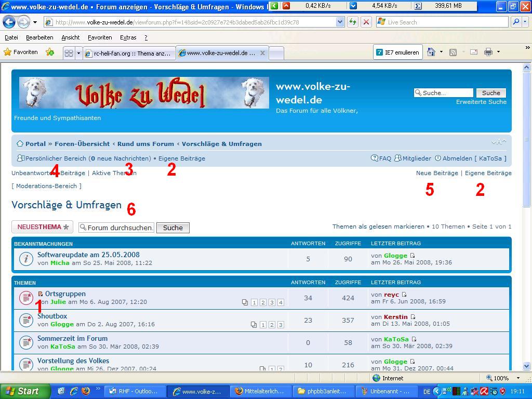
Task: Switch to RHF - Outlook taskbar window
Action: point(135,391)
